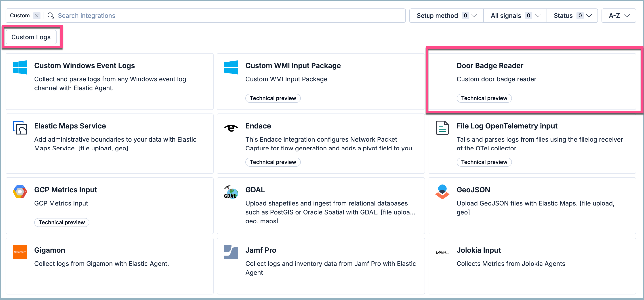Open the GeoJSON integration title
The height and width of the screenshot is (300, 644).
474,190
